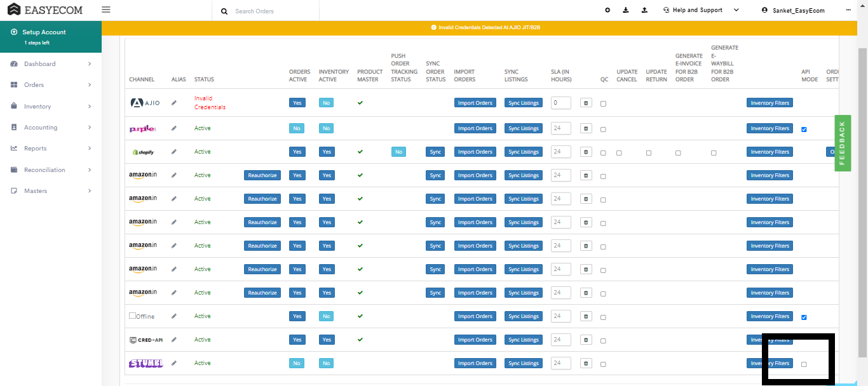Image resolution: width=868 pixels, height=386 pixels.
Task: Click Sync Listings for Purplle
Action: pyautogui.click(x=524, y=128)
